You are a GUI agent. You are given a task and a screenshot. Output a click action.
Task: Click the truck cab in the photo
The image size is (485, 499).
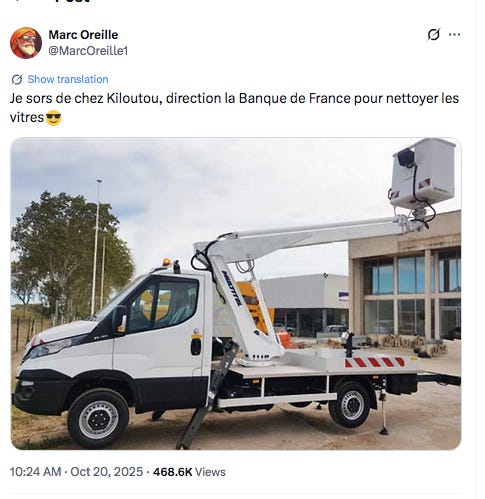tap(133, 333)
